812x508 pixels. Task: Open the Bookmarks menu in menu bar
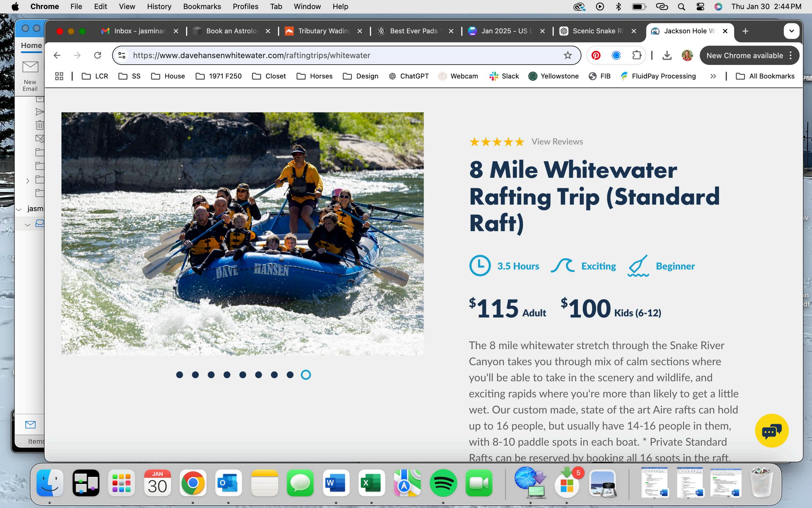pos(202,6)
